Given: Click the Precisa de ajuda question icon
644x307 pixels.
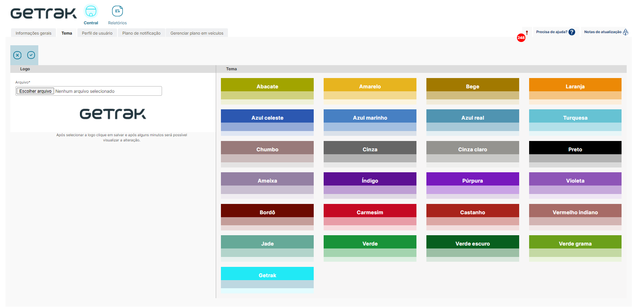Looking at the screenshot, I should pos(572,32).
